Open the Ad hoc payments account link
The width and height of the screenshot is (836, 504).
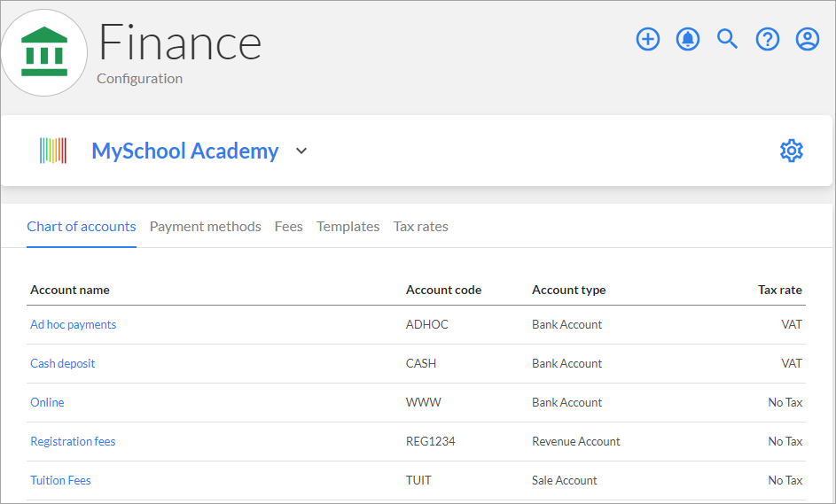click(x=73, y=324)
